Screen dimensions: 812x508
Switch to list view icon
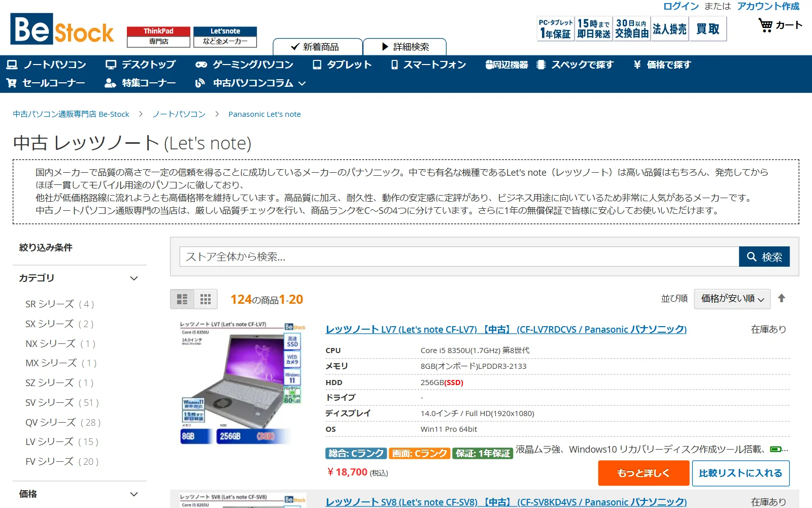click(182, 299)
